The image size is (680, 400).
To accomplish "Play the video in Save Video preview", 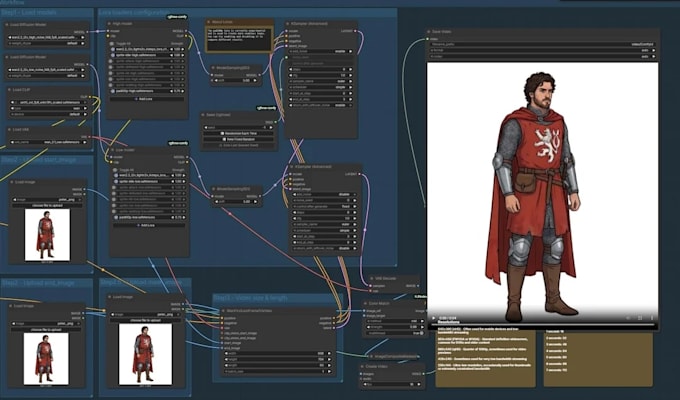I will coord(433,318).
